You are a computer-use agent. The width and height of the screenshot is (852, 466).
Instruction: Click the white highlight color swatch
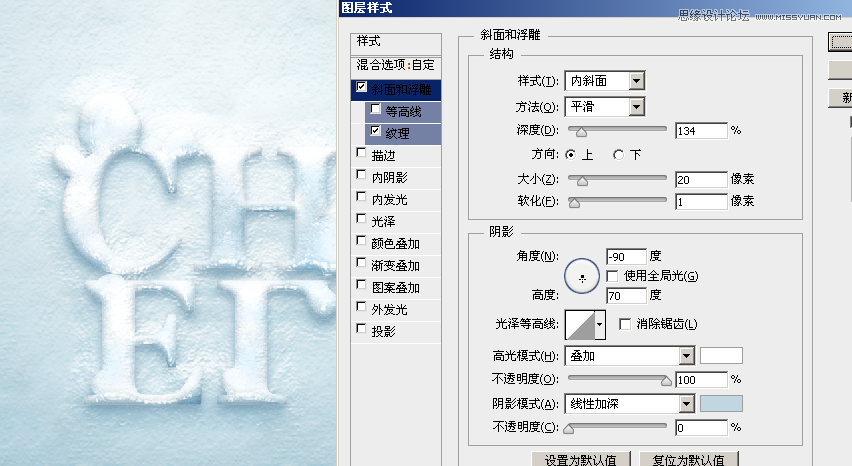[x=721, y=356]
